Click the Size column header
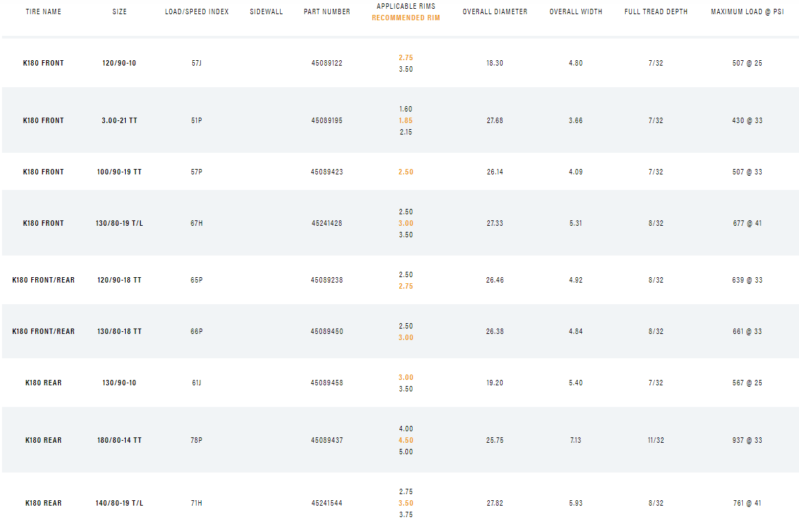Image resolution: width=799 pixels, height=532 pixels. tap(120, 12)
